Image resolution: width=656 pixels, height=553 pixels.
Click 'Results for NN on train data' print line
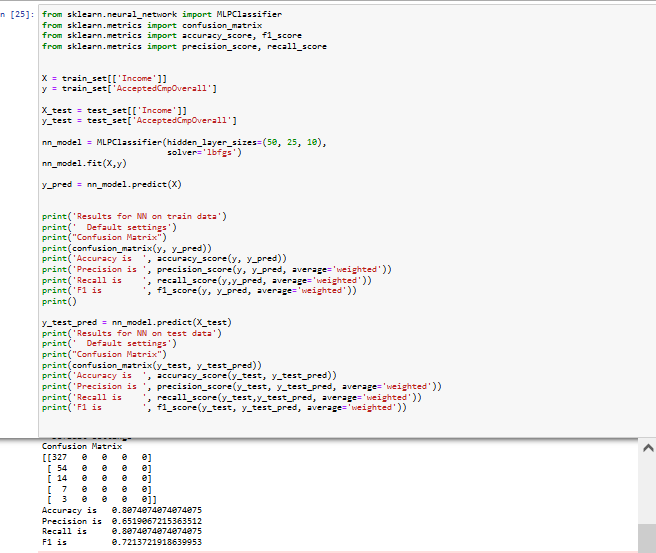click(x=134, y=216)
